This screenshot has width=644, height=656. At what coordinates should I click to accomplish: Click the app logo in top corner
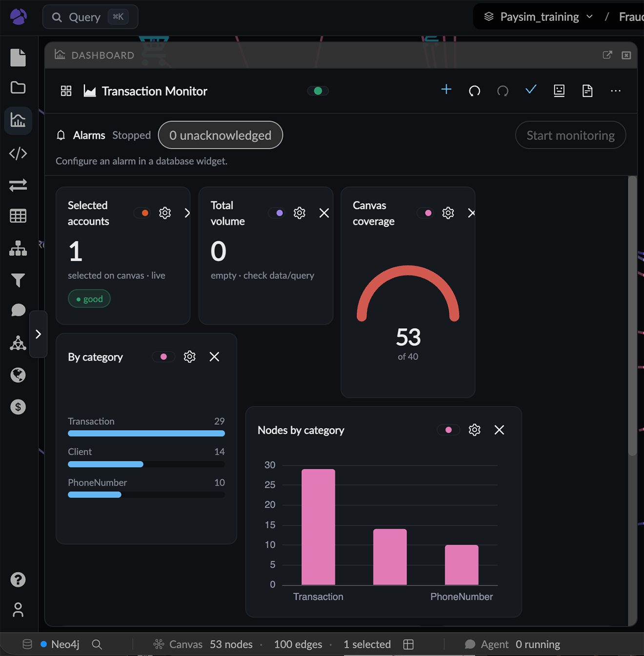tap(19, 17)
